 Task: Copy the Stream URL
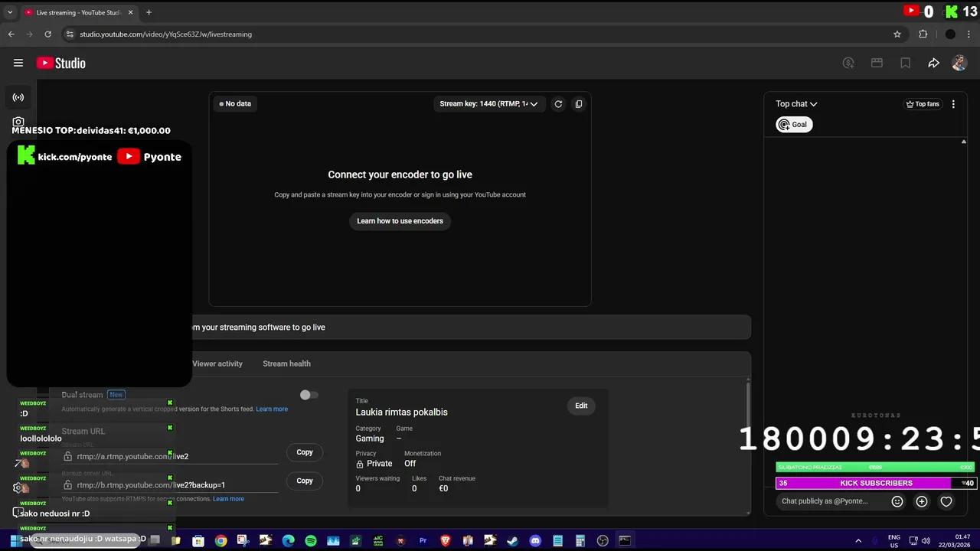tap(305, 452)
